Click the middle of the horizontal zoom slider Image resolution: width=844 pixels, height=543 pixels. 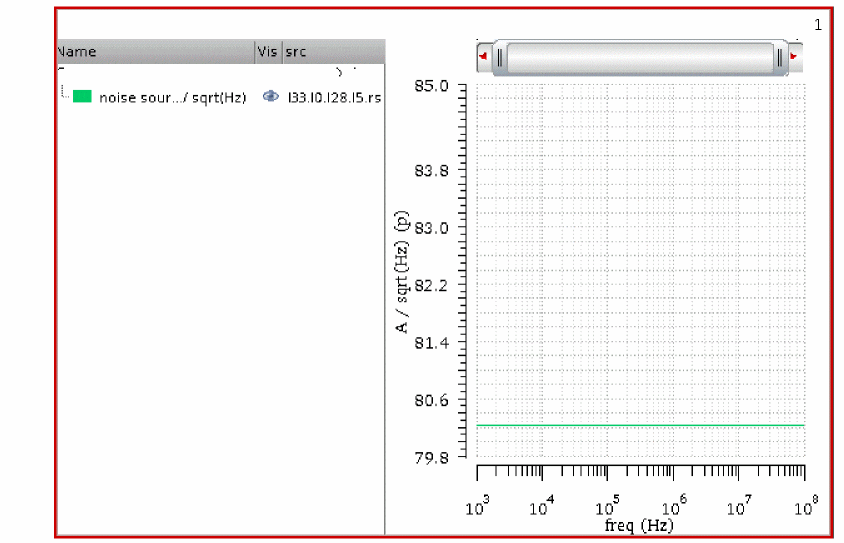tap(640, 57)
